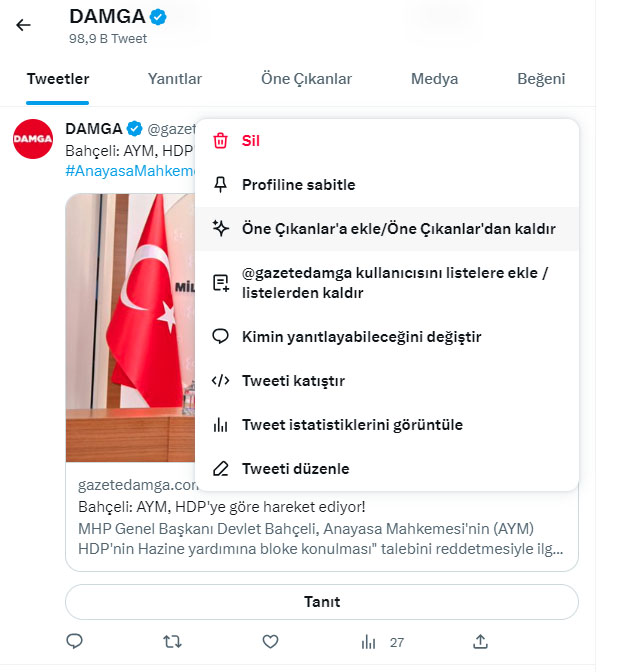Click the #AnayasaMahkemesi hashtag link
The height and width of the screenshot is (672, 619).
pyautogui.click(x=128, y=171)
